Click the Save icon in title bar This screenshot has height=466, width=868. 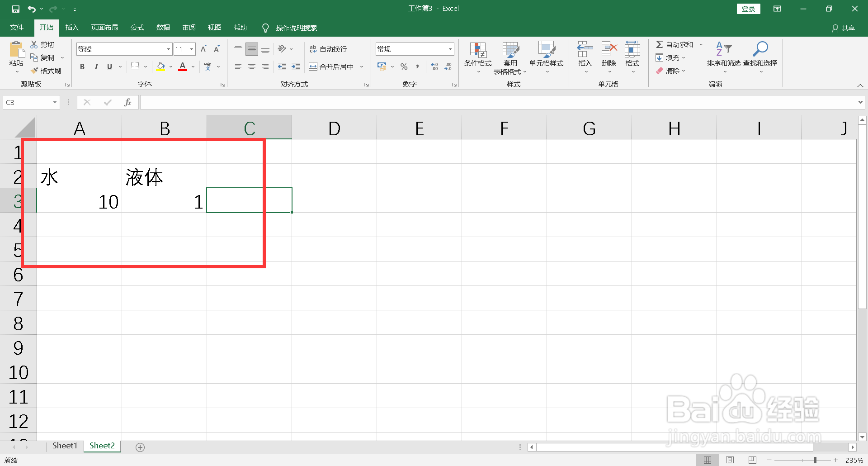16,9
